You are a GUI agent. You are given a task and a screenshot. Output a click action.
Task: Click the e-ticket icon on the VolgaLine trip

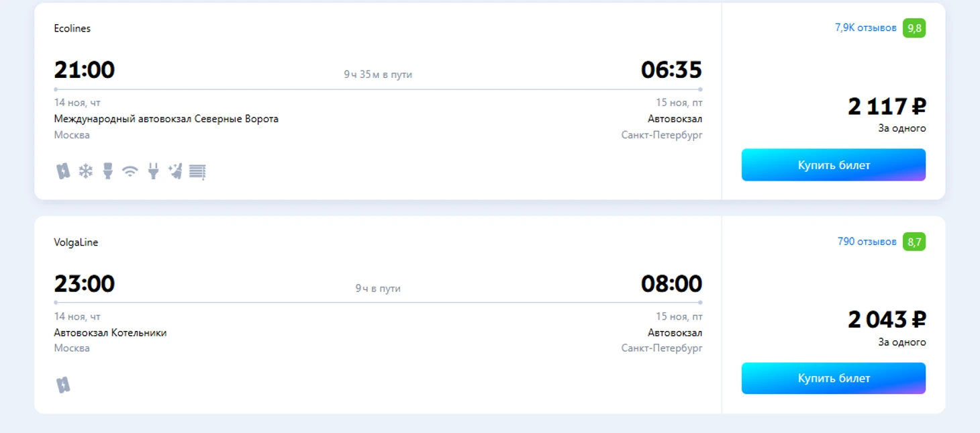pos(63,385)
